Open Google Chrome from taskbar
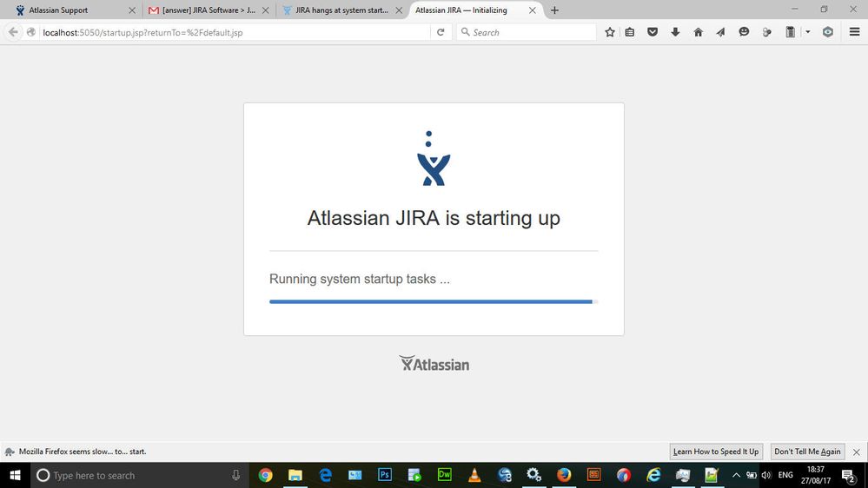The height and width of the screenshot is (488, 868). point(265,475)
